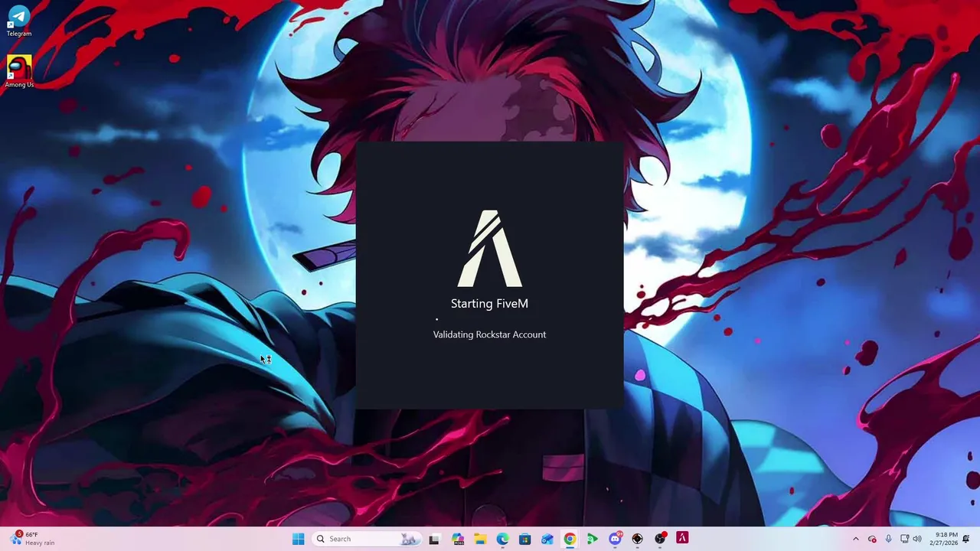Open volume control from system tray

tap(917, 539)
